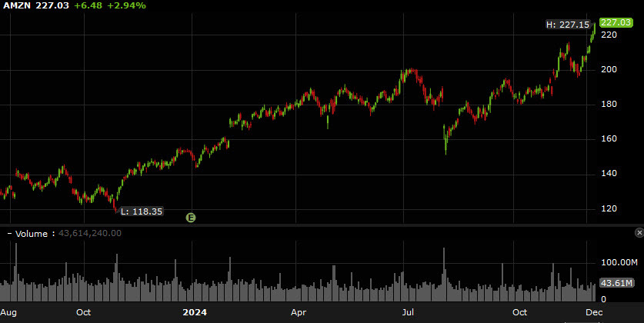Click the 160 price axis label
This screenshot has width=644, height=323.
pyautogui.click(x=609, y=138)
